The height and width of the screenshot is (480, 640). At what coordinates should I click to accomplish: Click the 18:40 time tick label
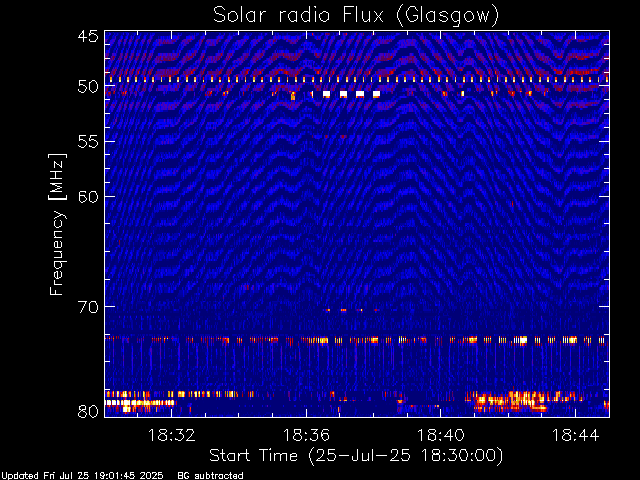[440, 435]
